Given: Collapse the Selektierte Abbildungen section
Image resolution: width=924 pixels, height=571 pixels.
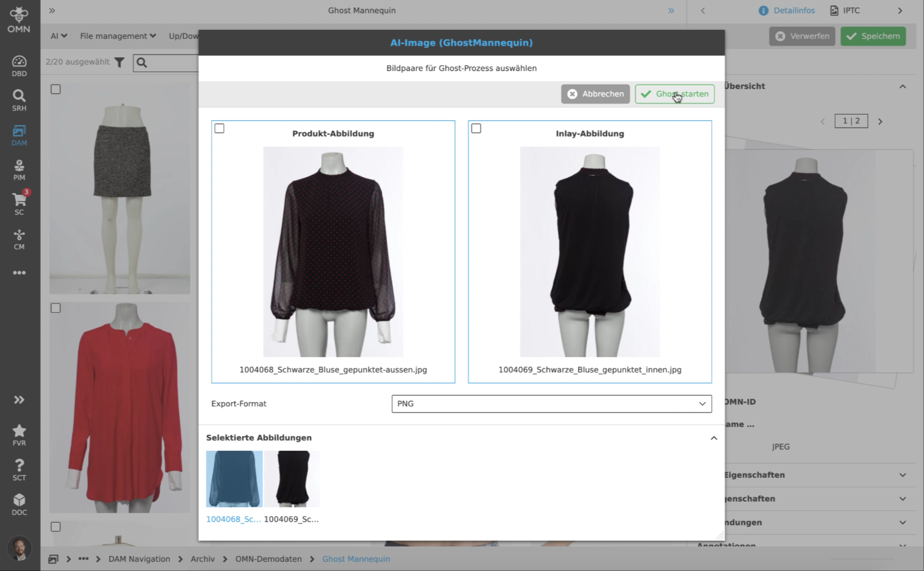Looking at the screenshot, I should pos(714,438).
